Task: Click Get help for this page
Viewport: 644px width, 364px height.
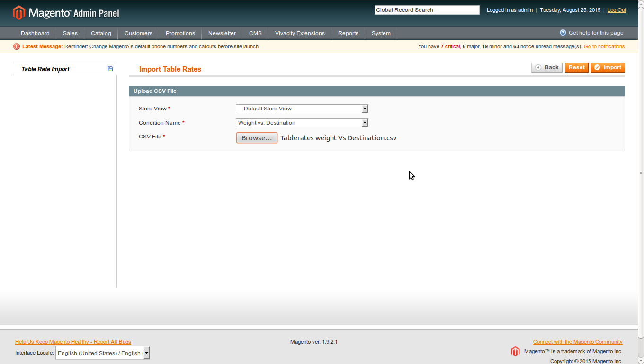Action: click(596, 33)
